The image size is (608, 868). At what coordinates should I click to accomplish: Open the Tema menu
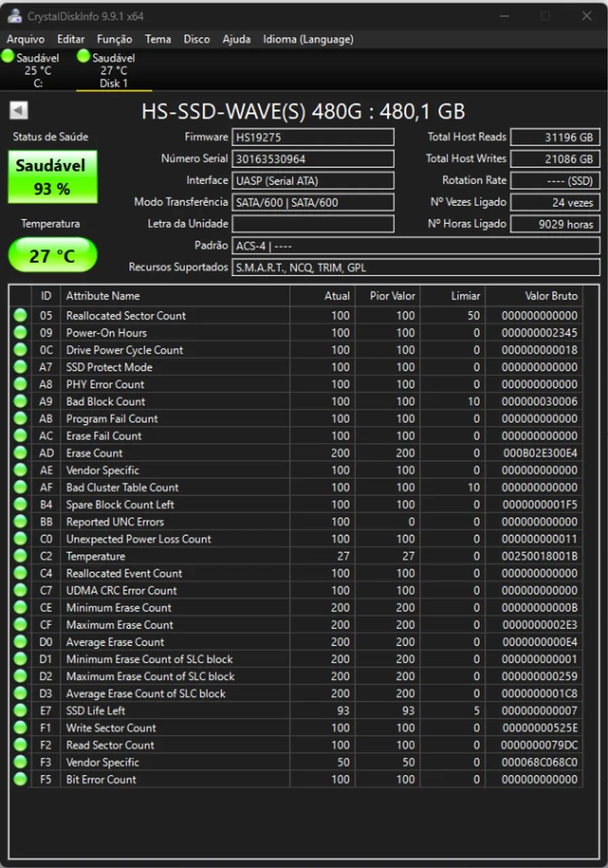coord(158,39)
